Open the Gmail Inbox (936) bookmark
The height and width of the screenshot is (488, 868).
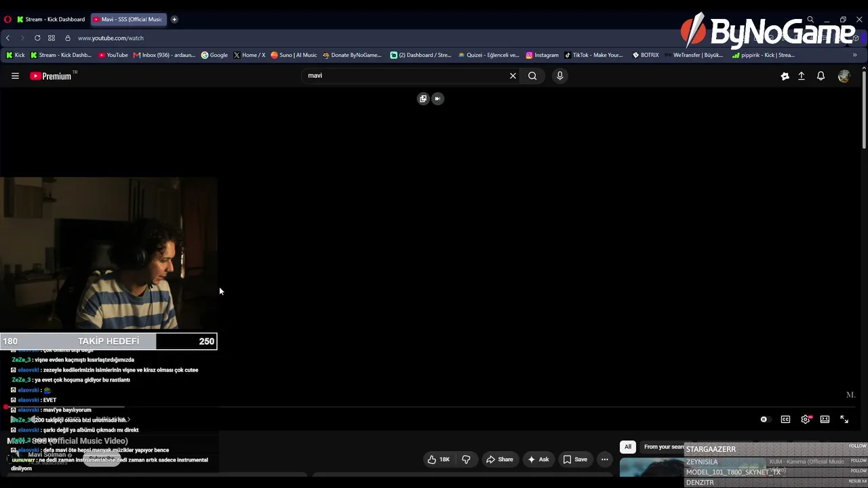pos(164,56)
